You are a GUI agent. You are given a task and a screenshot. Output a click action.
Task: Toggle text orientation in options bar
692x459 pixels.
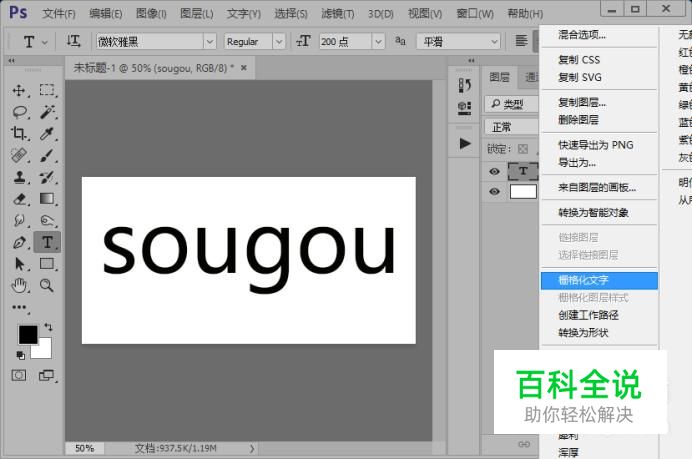tap(73, 41)
